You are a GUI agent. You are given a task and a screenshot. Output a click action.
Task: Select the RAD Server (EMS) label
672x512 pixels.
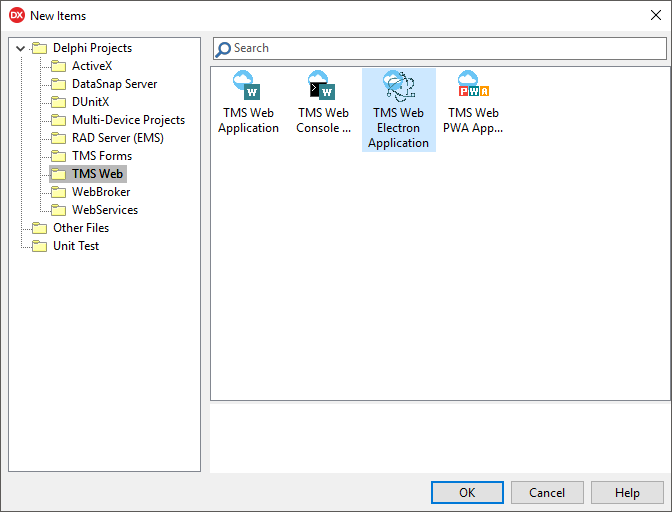pos(117,138)
